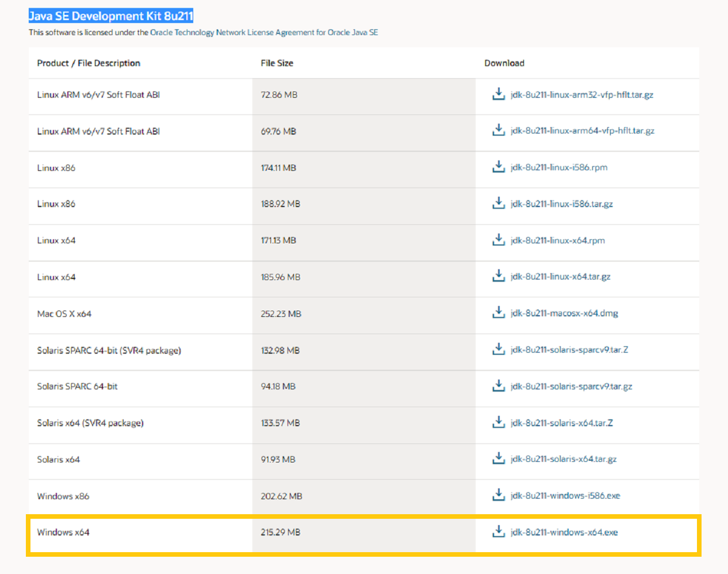
Task: Click download icon beside jdk-8u211-solaris-x64.tar.Z
Action: (x=499, y=422)
